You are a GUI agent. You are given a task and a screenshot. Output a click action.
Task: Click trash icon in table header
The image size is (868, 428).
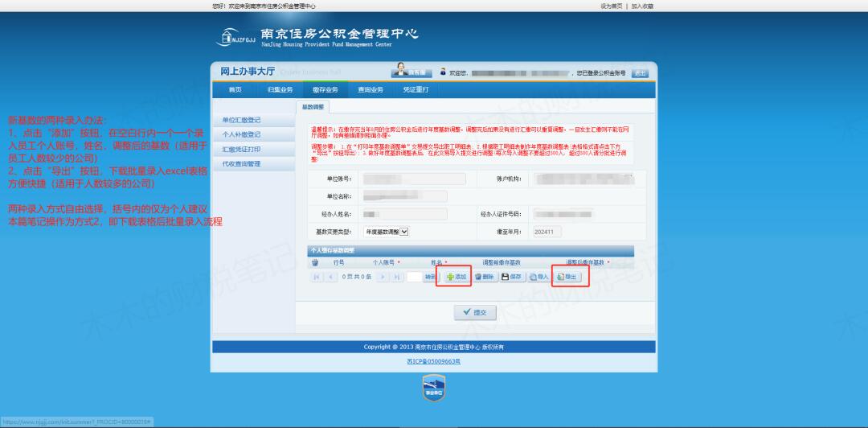[315, 262]
